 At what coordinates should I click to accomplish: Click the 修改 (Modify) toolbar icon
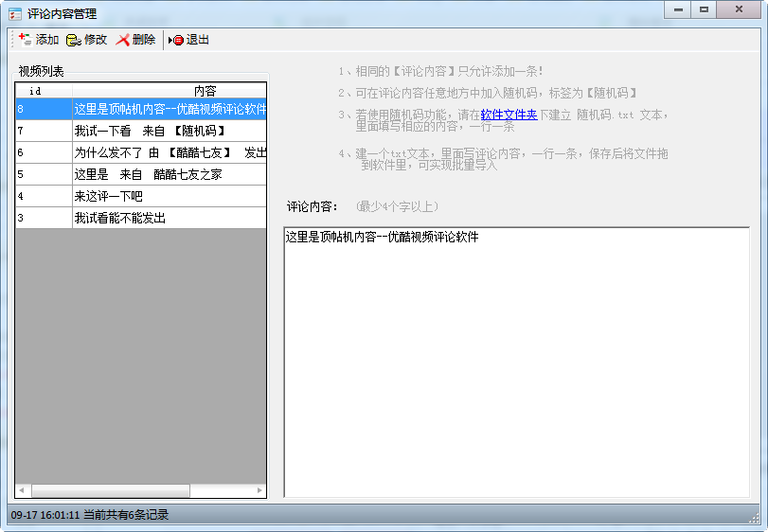(x=74, y=40)
